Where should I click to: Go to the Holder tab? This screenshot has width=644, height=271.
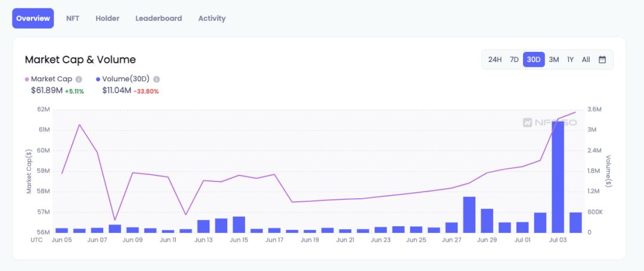tap(107, 19)
